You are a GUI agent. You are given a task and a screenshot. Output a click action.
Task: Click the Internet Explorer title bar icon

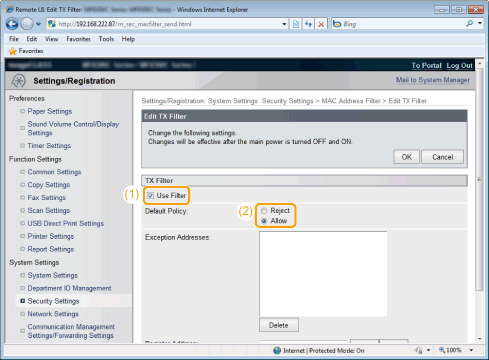[10, 9]
